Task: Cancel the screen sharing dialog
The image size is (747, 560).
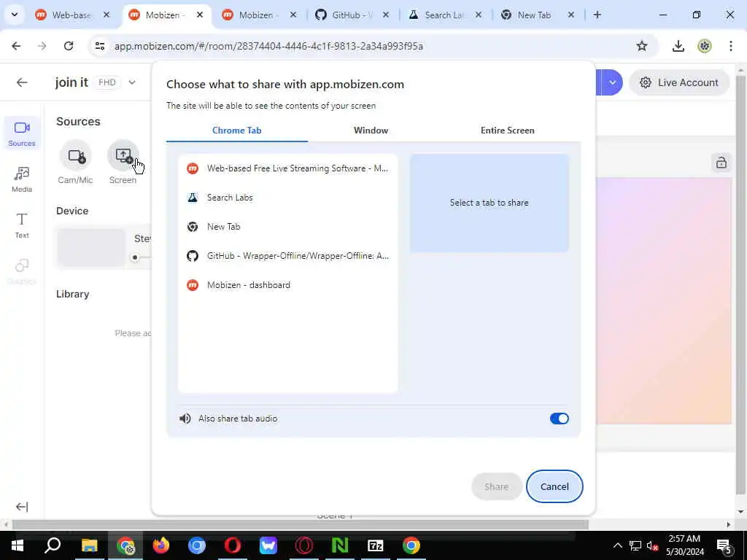Action: click(554, 486)
